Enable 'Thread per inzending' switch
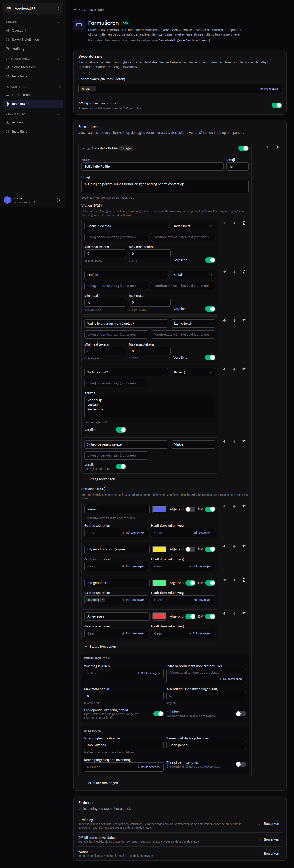 point(240,764)
